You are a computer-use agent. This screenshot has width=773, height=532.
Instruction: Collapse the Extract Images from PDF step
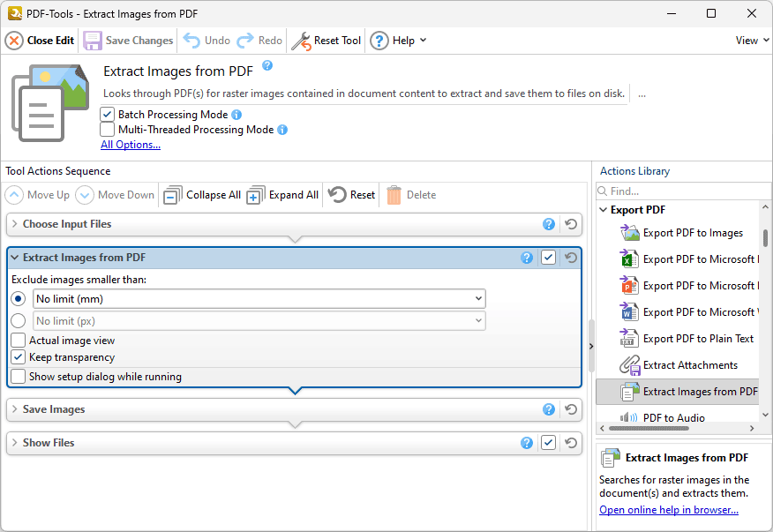pos(15,258)
